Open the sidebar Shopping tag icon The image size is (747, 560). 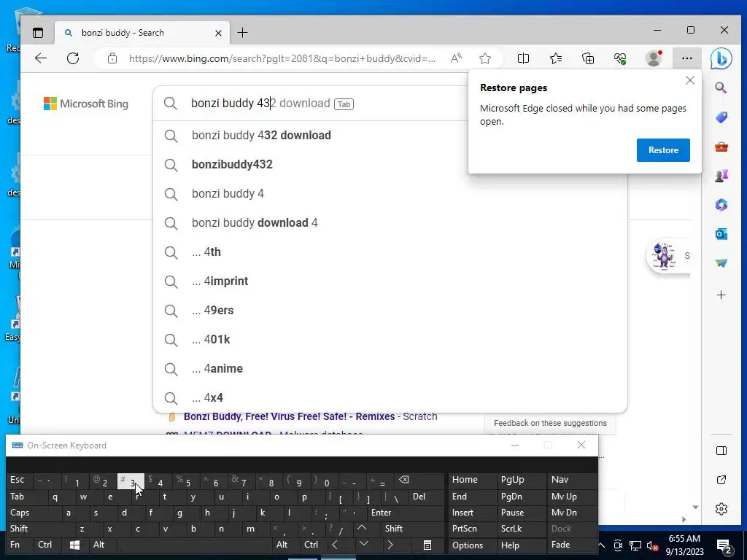[721, 117]
